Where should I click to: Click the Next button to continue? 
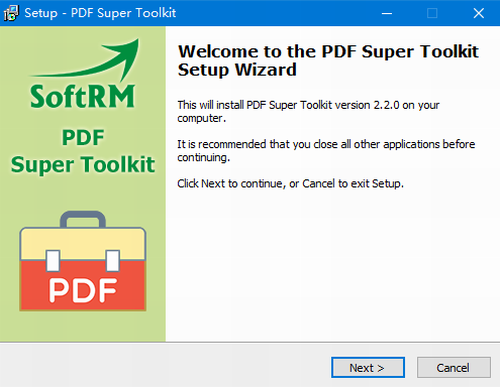click(368, 367)
